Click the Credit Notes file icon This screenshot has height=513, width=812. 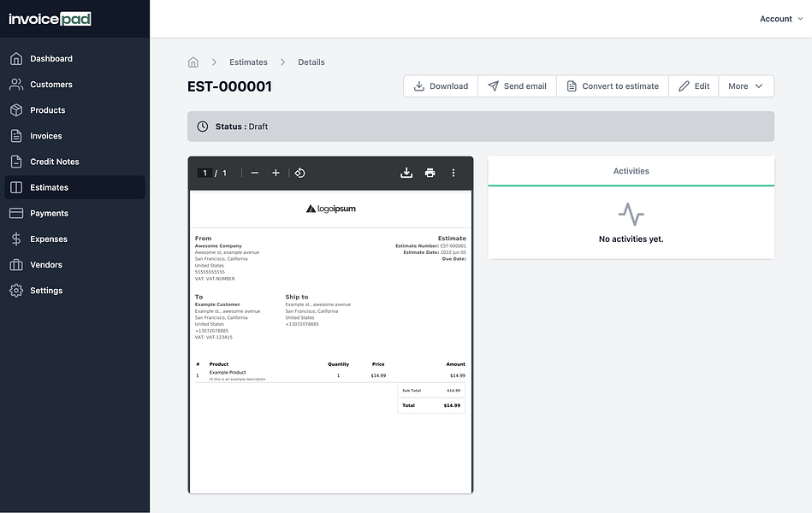click(16, 162)
